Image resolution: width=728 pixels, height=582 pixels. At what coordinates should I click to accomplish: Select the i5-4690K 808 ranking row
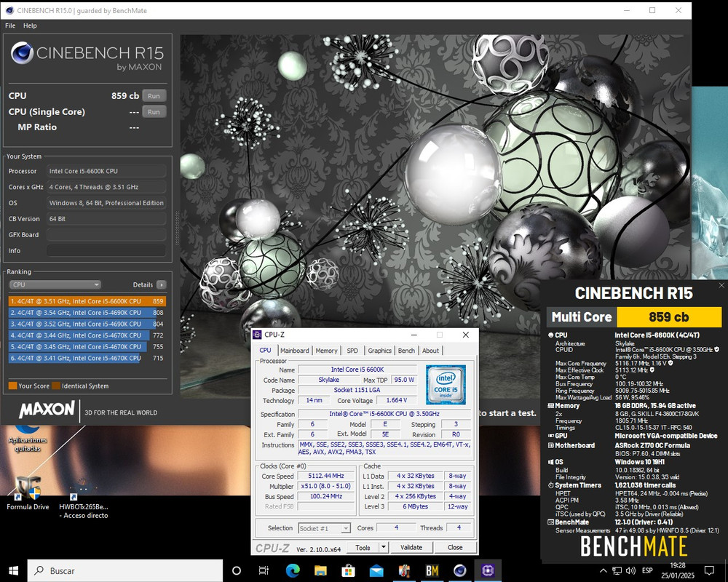tap(87, 312)
